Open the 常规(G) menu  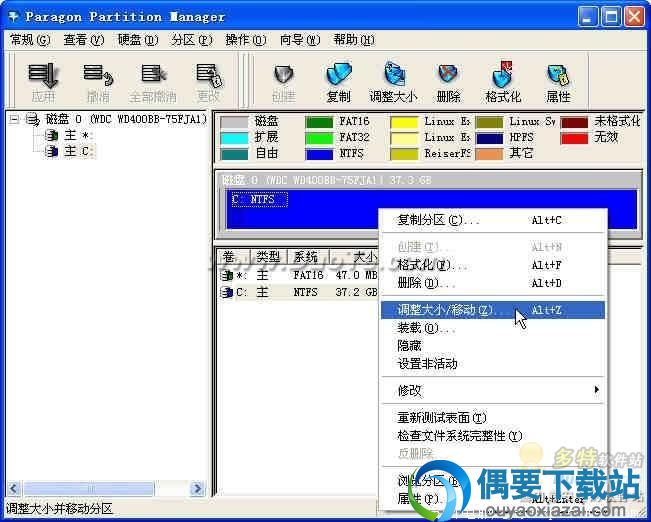tap(30, 40)
